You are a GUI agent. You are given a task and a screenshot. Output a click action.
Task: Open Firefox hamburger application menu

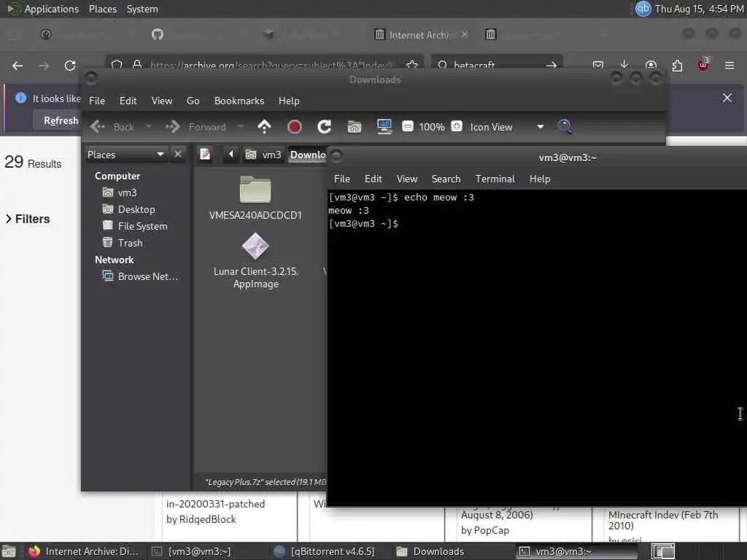tap(729, 65)
